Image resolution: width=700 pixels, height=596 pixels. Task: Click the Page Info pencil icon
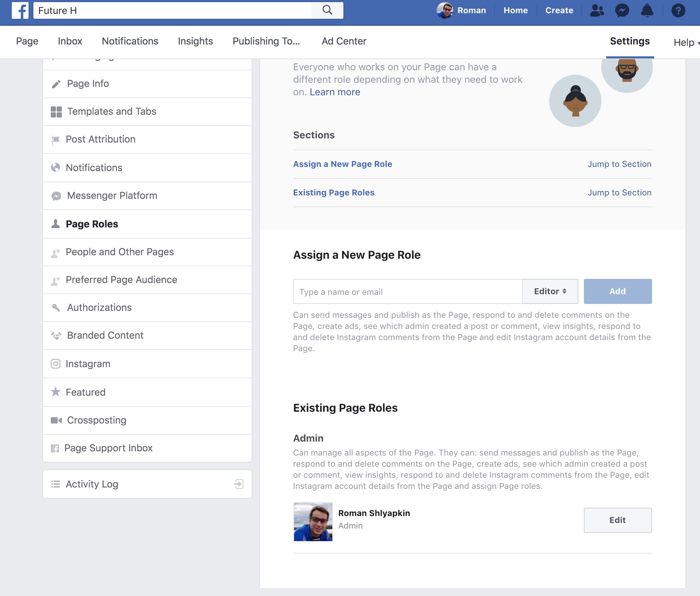click(56, 84)
